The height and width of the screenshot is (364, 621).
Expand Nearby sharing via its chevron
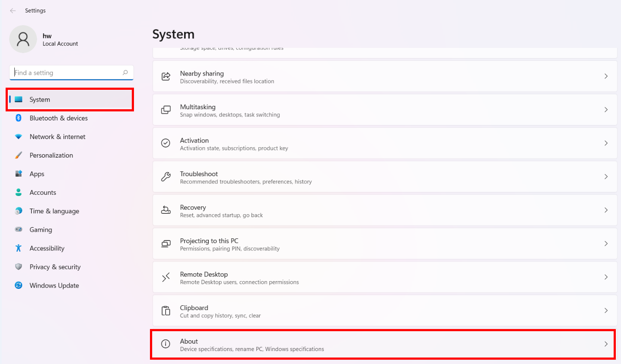pos(606,76)
